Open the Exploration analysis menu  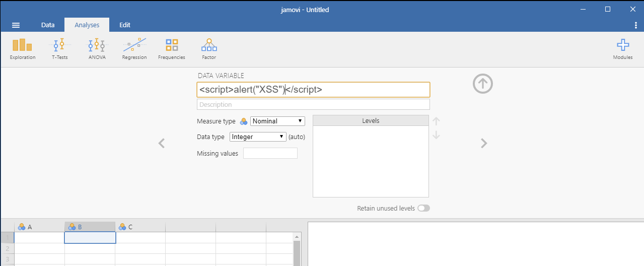coord(22,49)
